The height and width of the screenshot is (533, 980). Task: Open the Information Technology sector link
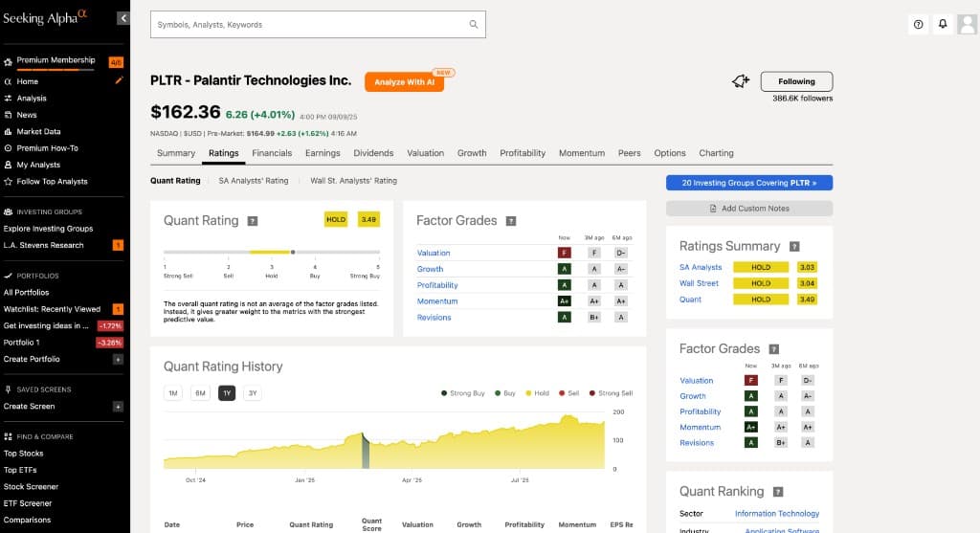(777, 514)
